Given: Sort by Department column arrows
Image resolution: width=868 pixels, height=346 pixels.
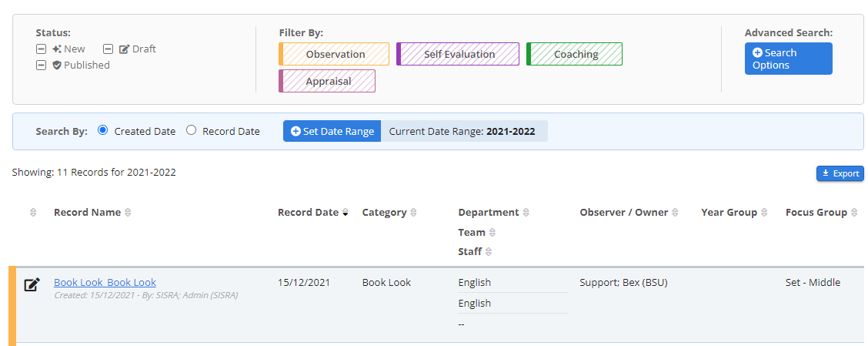Looking at the screenshot, I should [526, 213].
